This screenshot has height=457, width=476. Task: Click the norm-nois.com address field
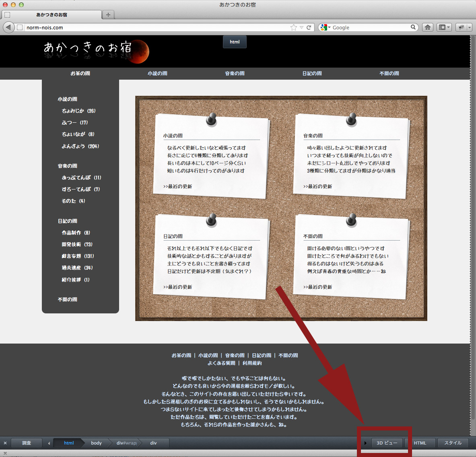click(153, 27)
